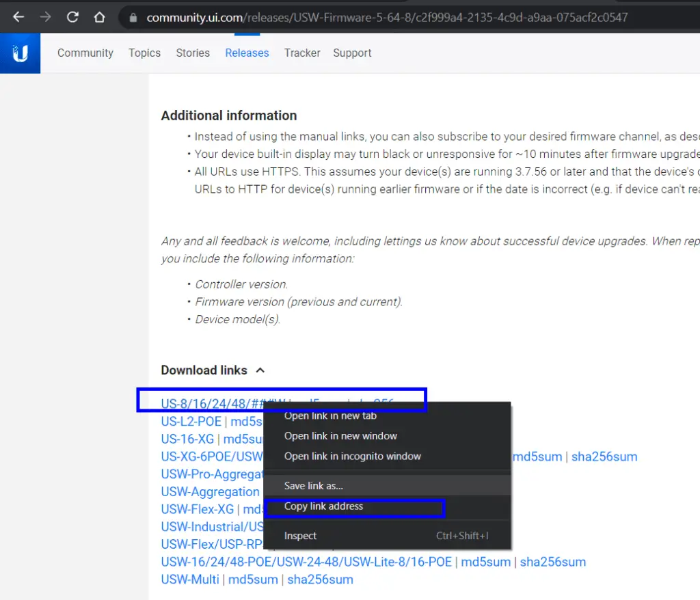Screen dimensions: 700x600
Task: Click the padlock site info icon
Action: [x=133, y=18]
